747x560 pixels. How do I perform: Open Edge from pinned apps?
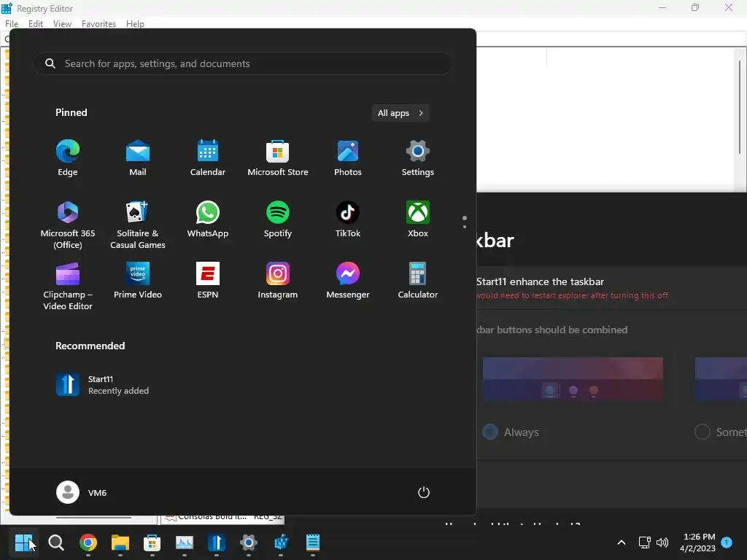[68, 158]
